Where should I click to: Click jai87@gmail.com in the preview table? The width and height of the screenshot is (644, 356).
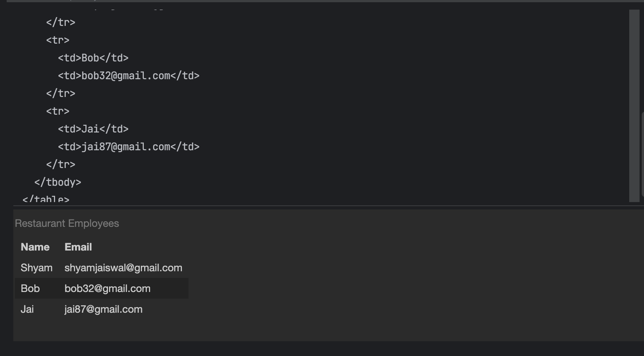[x=103, y=309]
